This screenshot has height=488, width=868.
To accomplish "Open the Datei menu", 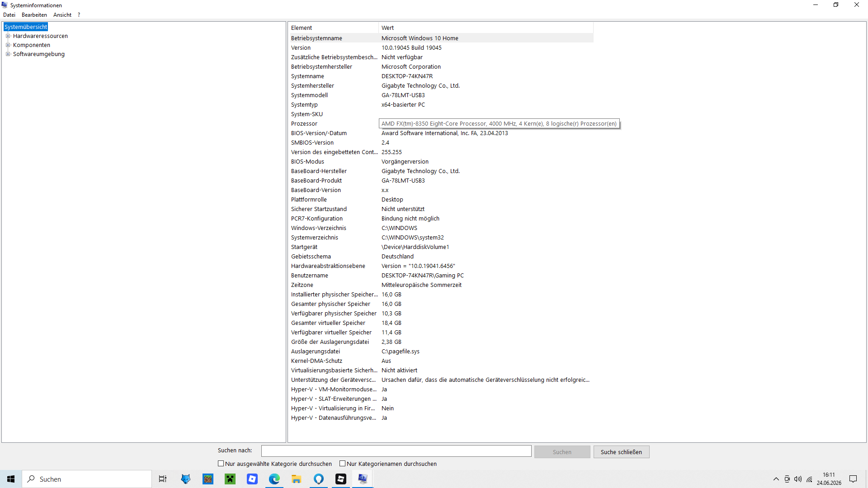I will [9, 15].
